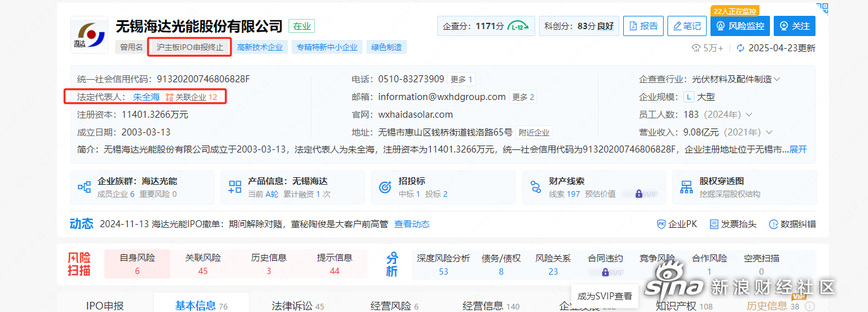Click the credit code 91320200746806828F
The height and width of the screenshot is (312, 868).
[203, 79]
